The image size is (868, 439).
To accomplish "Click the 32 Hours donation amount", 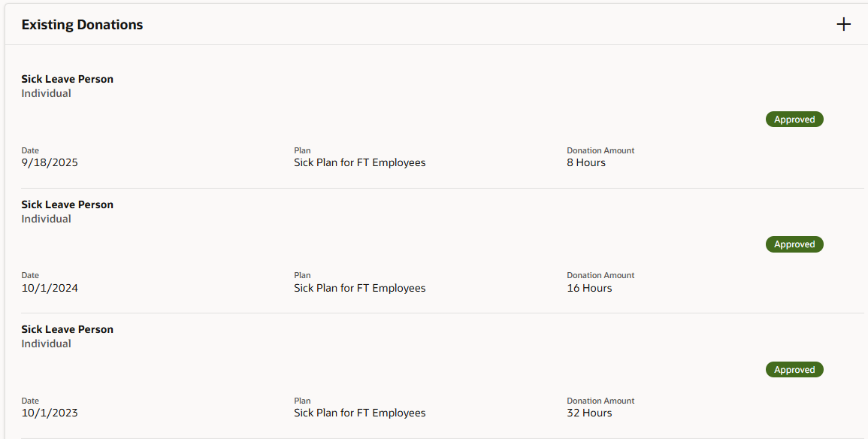I will point(589,413).
